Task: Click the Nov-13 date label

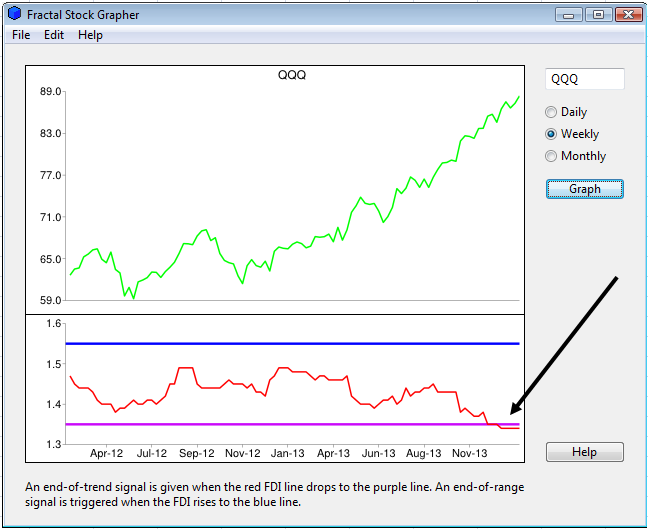Action: pos(469,453)
